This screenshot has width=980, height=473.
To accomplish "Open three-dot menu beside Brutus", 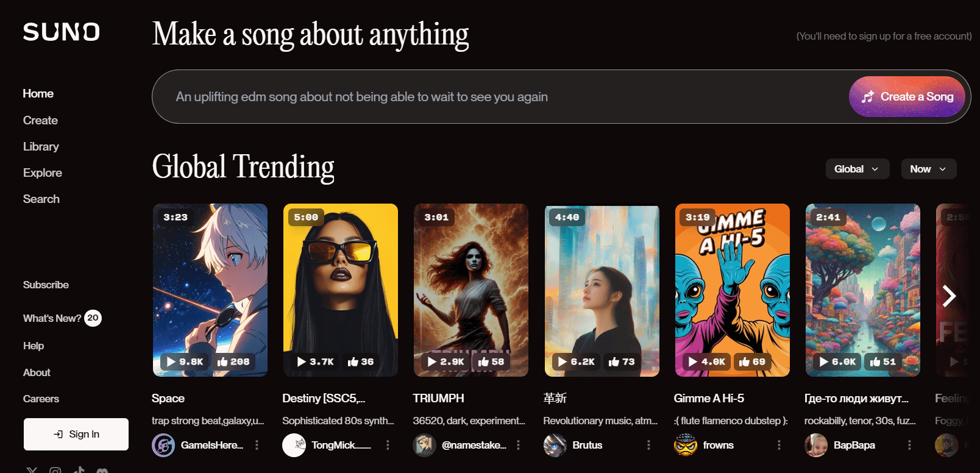I will click(648, 445).
